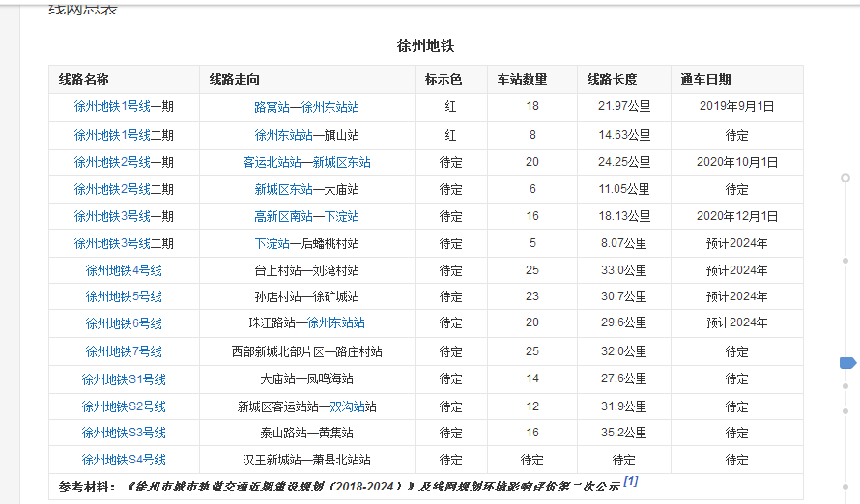Click 徐州东站站 link in the 6号线 row

[335, 322]
